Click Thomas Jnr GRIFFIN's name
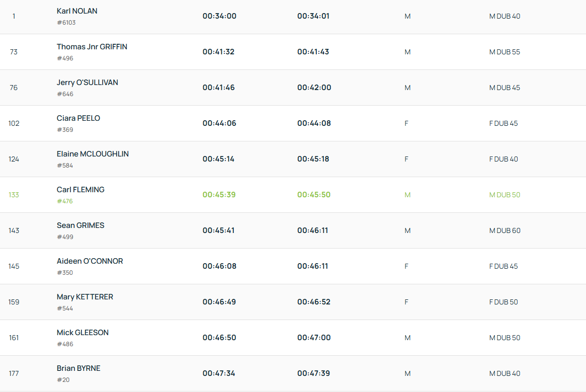The height and width of the screenshot is (392, 586). pos(92,47)
